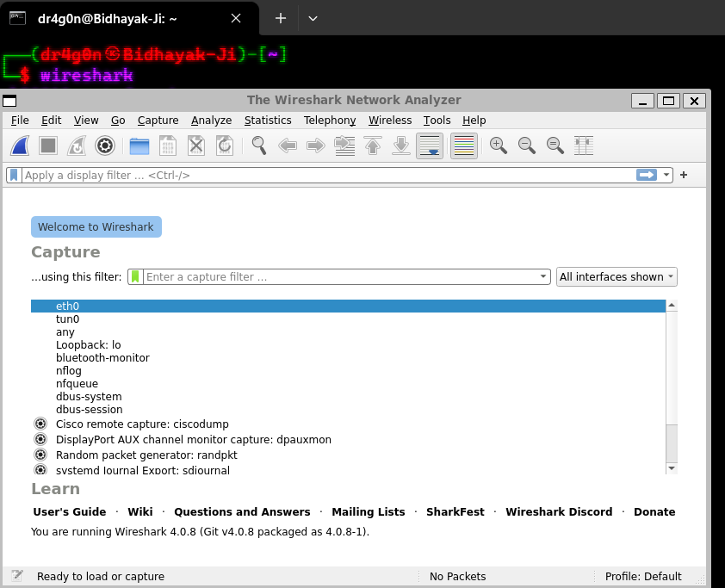Close this capture file icon
This screenshot has height=588, width=725.
196,146
